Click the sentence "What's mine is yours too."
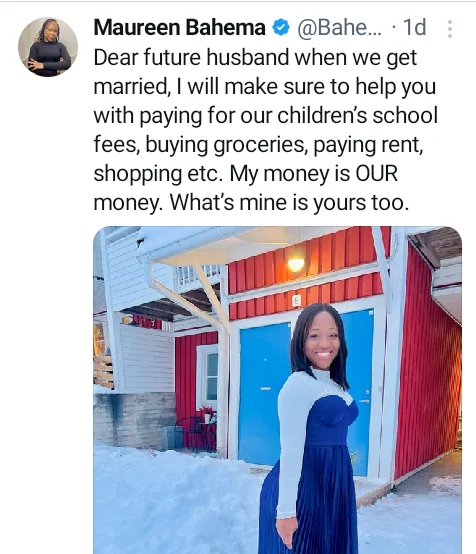Viewport: 476px width, 554px height. point(289,202)
